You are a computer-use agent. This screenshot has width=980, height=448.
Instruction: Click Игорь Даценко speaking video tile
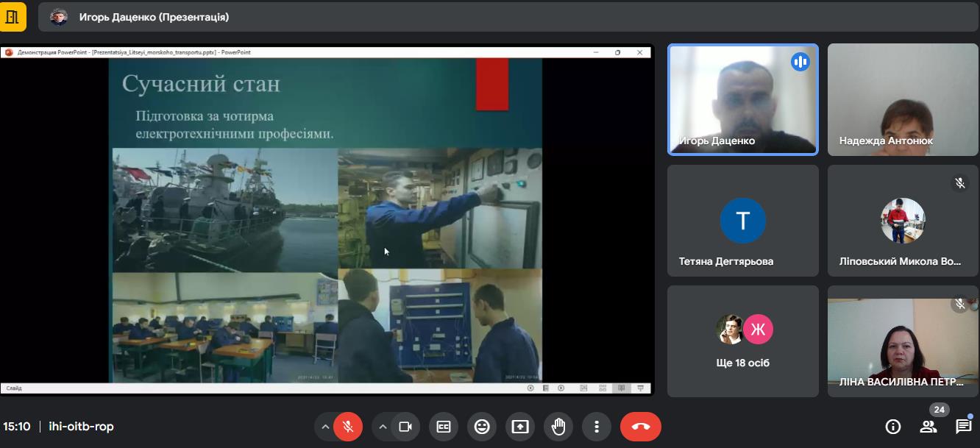coord(742,99)
